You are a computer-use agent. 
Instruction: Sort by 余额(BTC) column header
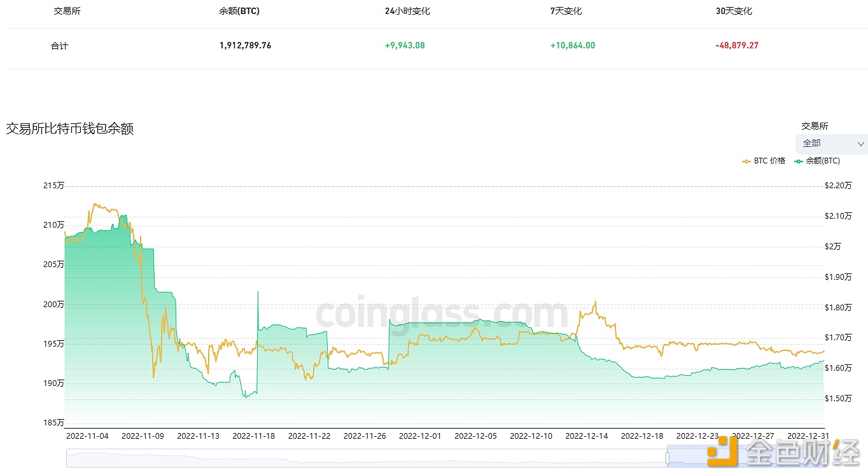coord(239,11)
